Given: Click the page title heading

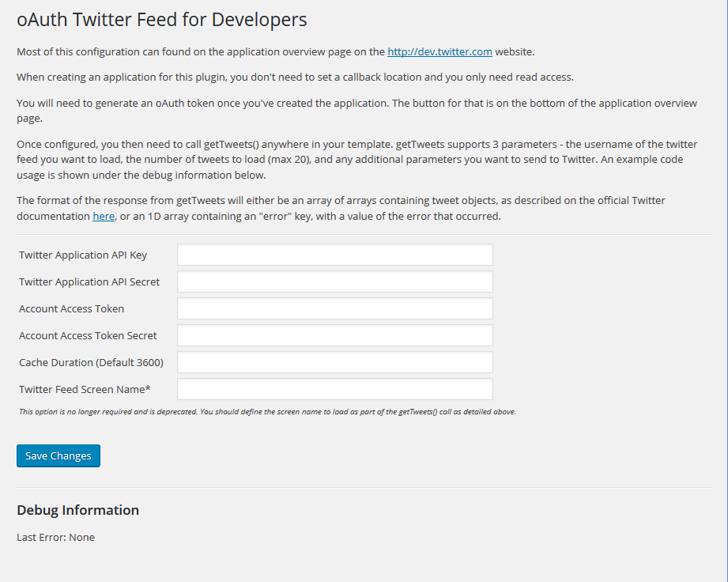Looking at the screenshot, I should tap(161, 20).
